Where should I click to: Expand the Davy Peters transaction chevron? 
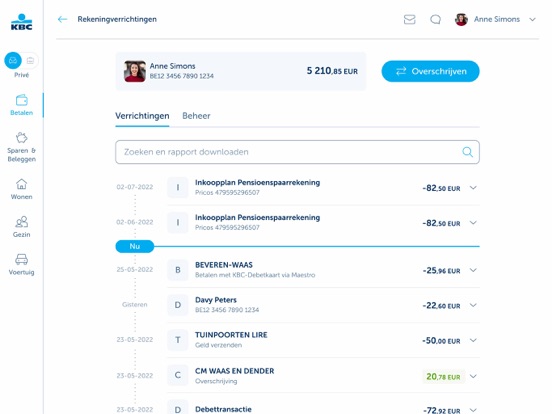[473, 305]
